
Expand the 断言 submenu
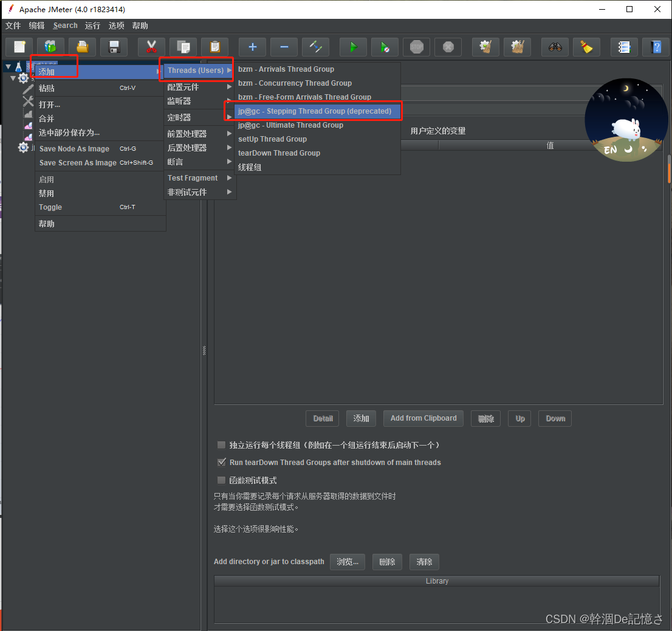pyautogui.click(x=199, y=162)
